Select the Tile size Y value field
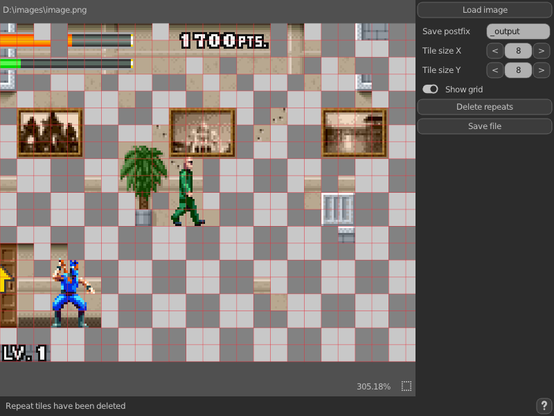Screen dimensions: 554x416 518,70
